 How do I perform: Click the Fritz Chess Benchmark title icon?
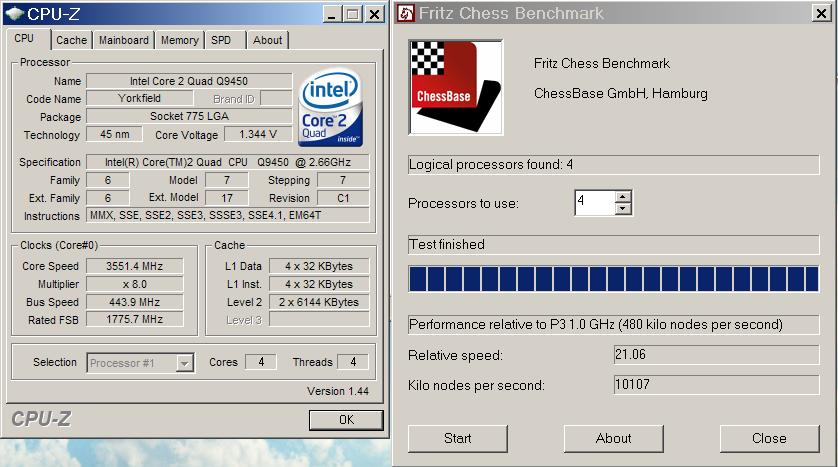click(x=406, y=13)
